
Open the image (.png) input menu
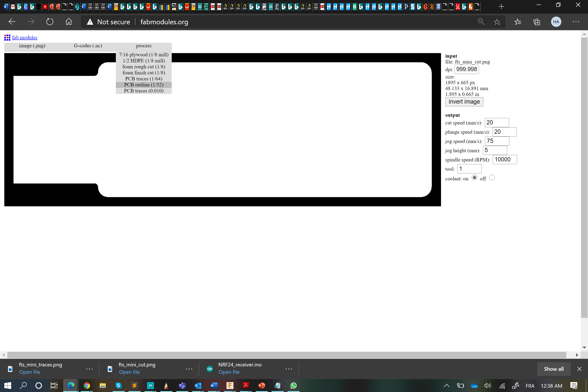click(32, 46)
